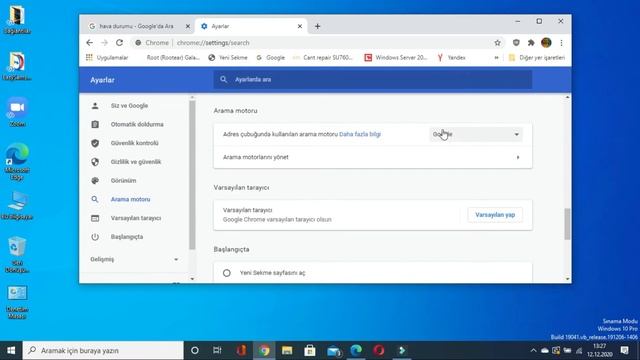Open the Cant repair SU760 bookmark
The image size is (640, 360).
tap(322, 58)
